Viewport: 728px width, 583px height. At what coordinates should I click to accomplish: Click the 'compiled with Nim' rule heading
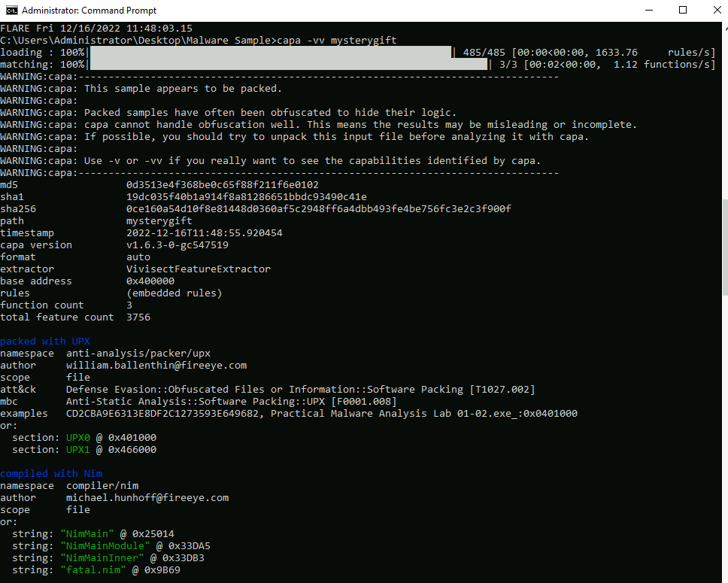click(51, 474)
